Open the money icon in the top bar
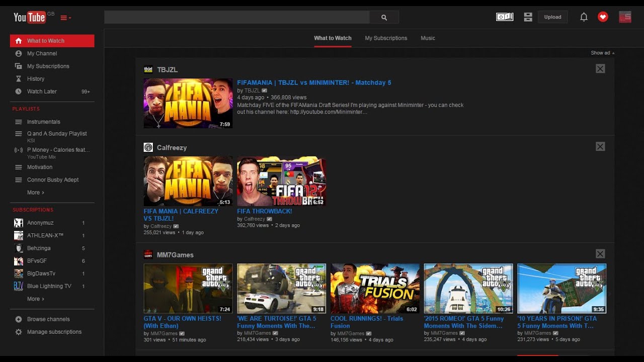Viewport: 644px width, 362px height. tap(505, 17)
